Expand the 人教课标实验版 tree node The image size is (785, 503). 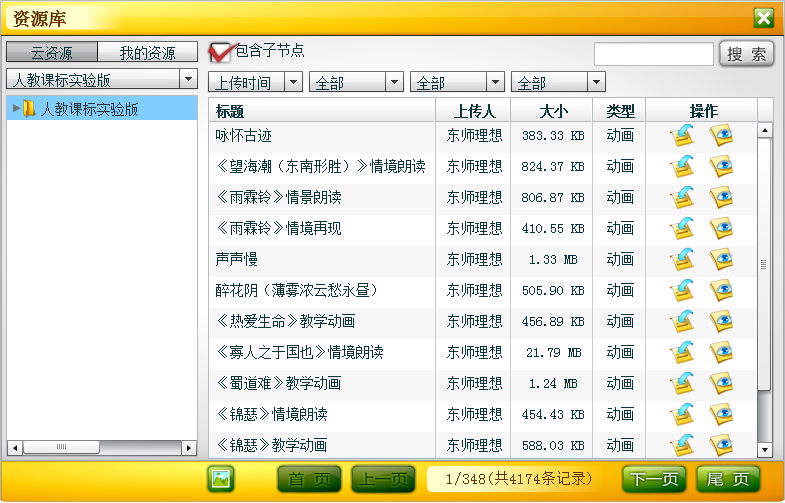16,109
